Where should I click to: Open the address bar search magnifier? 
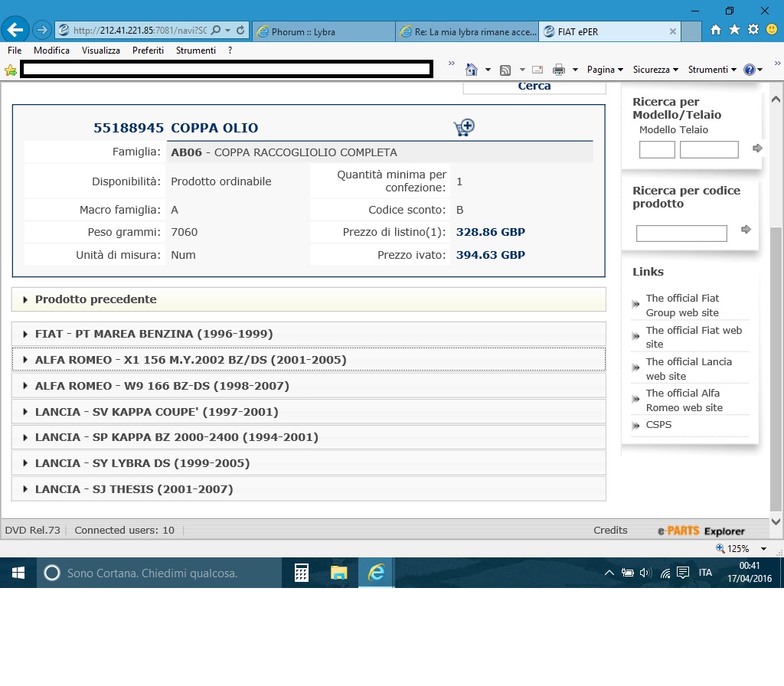point(216,31)
